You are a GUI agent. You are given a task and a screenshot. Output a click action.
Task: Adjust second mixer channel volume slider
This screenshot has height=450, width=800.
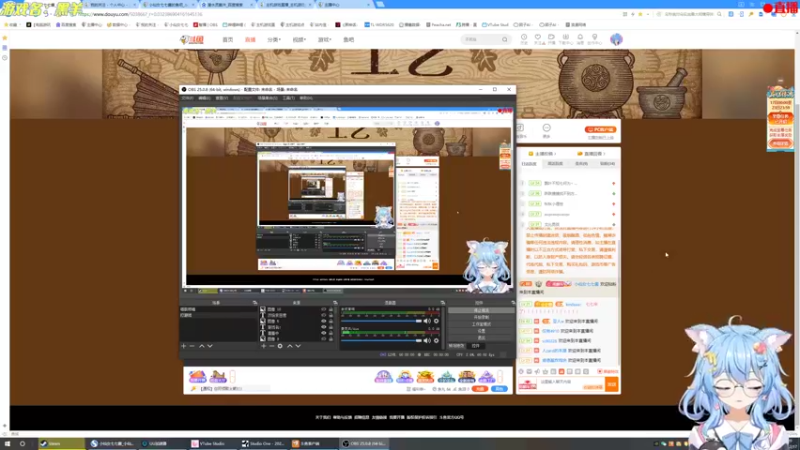[x=381, y=340]
